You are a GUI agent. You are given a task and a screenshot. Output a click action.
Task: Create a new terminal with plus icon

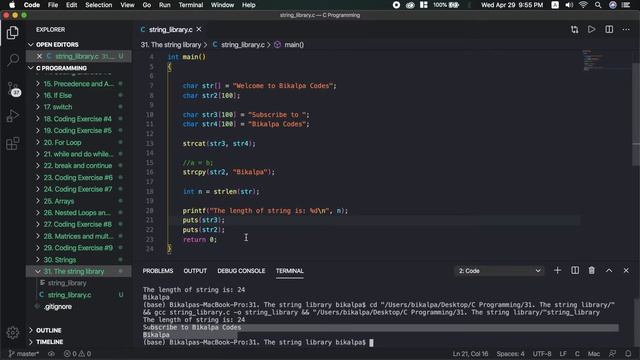click(x=557, y=271)
